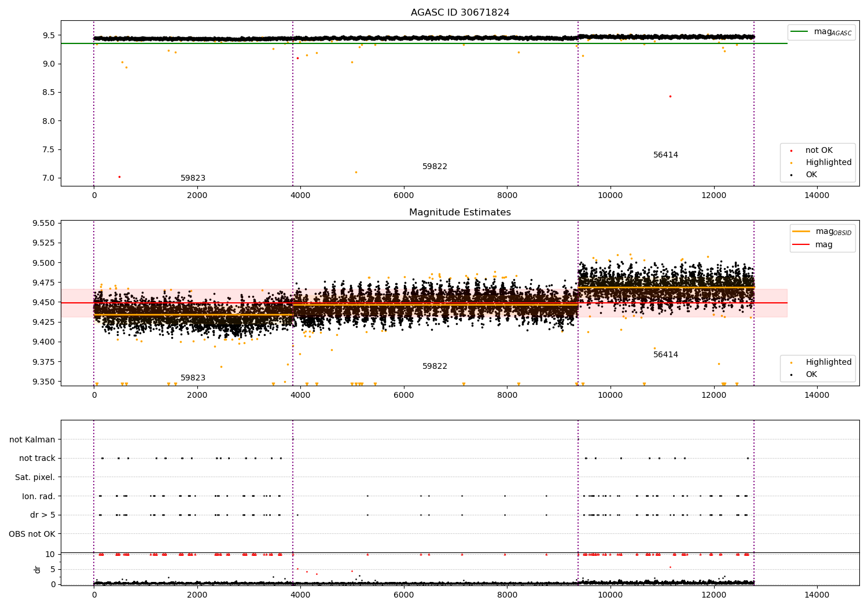Click the "not track" row label
This screenshot has width=868, height=608.
37,459
